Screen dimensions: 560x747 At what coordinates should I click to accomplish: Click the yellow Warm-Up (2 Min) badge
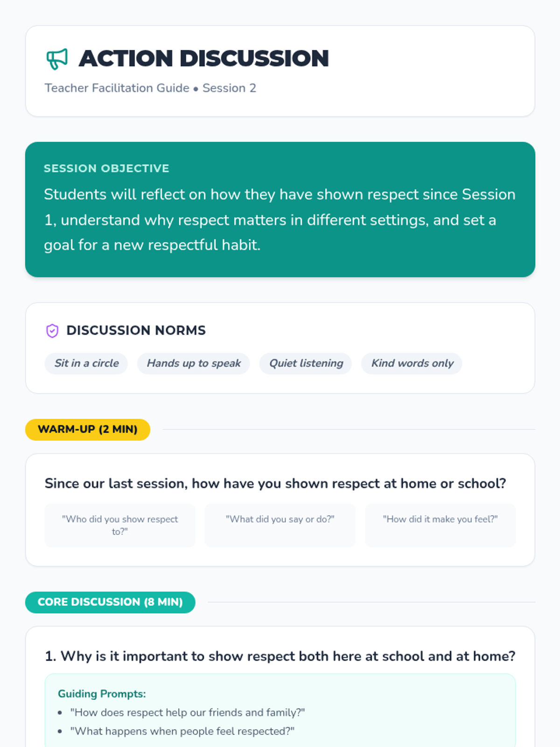pyautogui.click(x=88, y=430)
